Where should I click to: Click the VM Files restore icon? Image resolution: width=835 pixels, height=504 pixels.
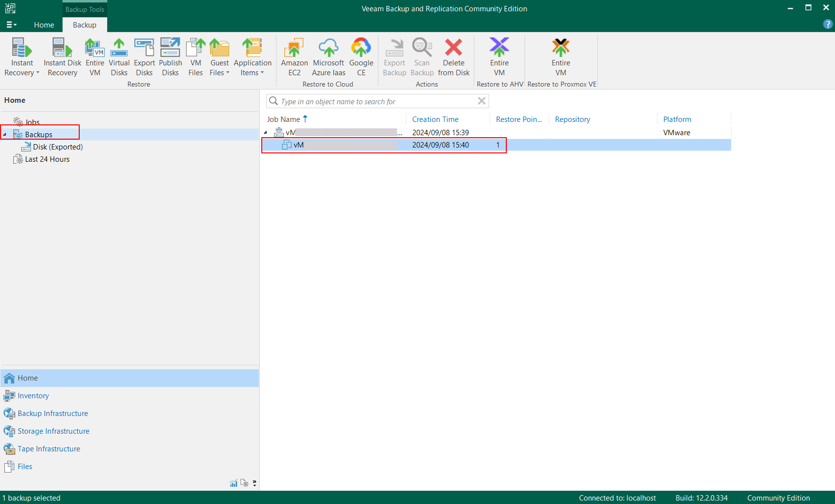coord(195,48)
